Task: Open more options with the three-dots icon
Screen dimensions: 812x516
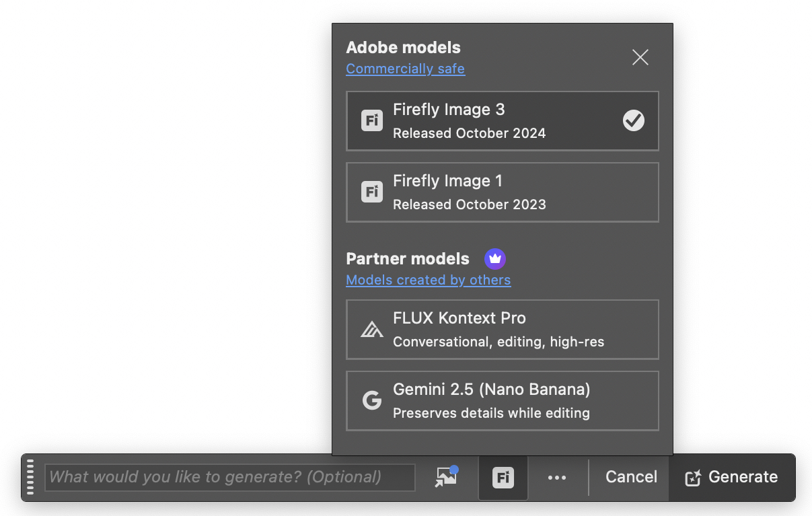Action: (557, 478)
